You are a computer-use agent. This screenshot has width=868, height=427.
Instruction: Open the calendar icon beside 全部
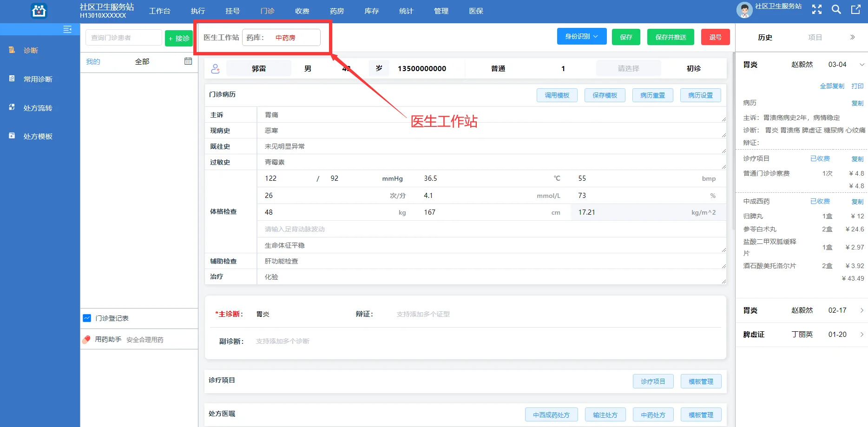click(x=188, y=61)
